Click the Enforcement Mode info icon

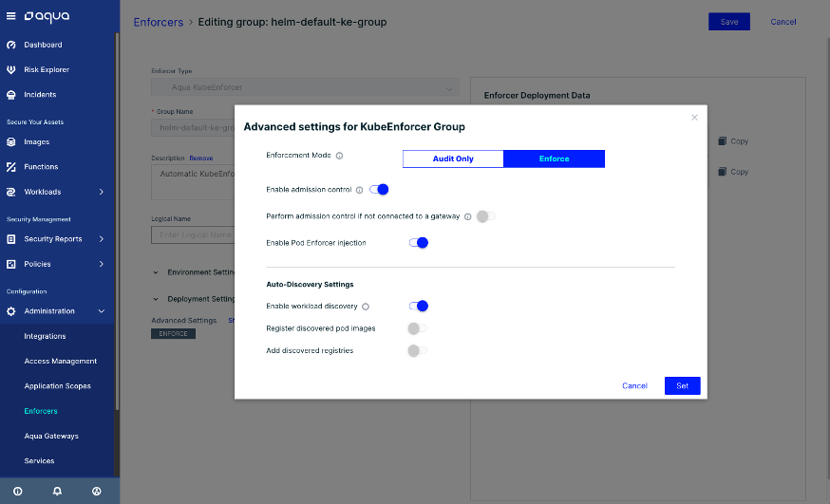point(339,156)
